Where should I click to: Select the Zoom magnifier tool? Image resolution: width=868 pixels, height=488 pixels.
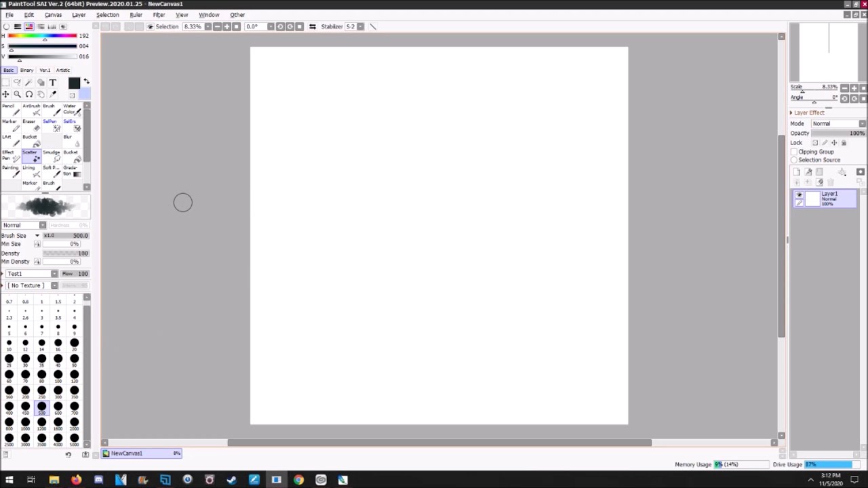point(18,94)
